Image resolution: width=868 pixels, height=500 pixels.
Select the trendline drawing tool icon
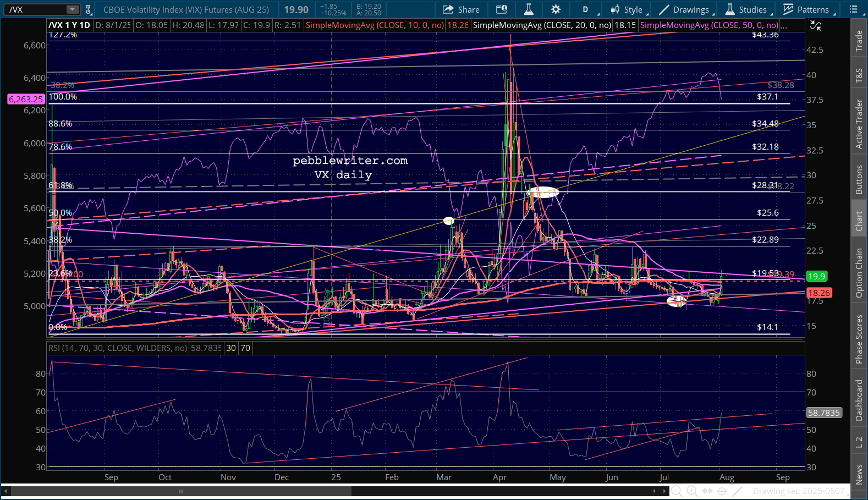pos(738,491)
